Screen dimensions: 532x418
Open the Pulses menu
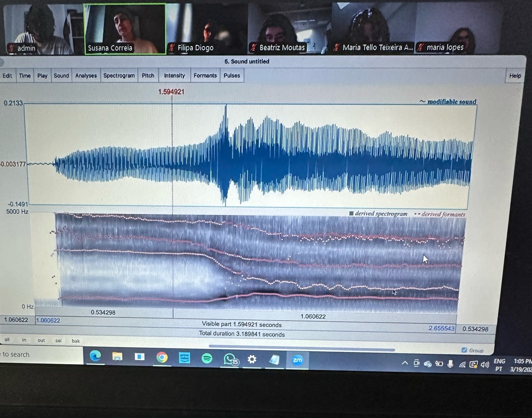232,76
